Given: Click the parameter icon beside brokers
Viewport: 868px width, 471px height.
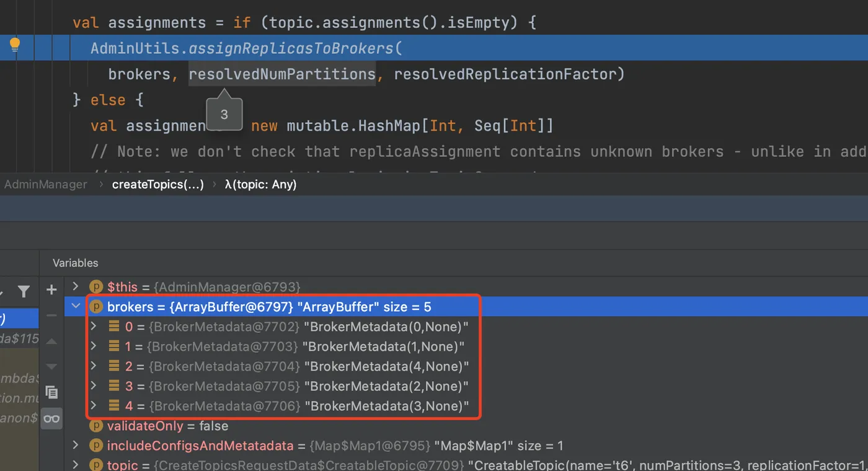Looking at the screenshot, I should pyautogui.click(x=95, y=307).
